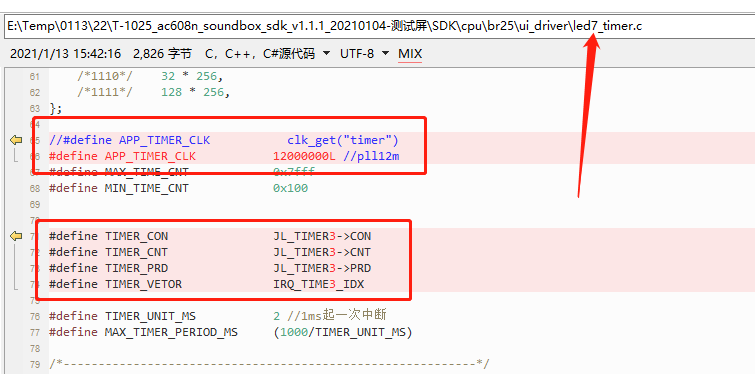The width and height of the screenshot is (755, 374).
Task: Click the (1000/TIMER_UNIT_MS) expression
Action: [343, 332]
